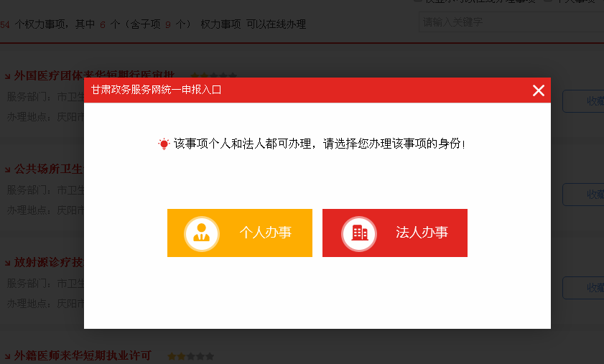Choose 个人办事 as your identity
The width and height of the screenshot is (604, 364).
click(x=240, y=233)
